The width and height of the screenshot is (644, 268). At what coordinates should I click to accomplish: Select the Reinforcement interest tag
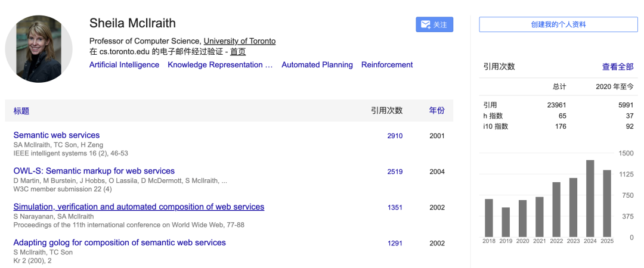click(387, 65)
